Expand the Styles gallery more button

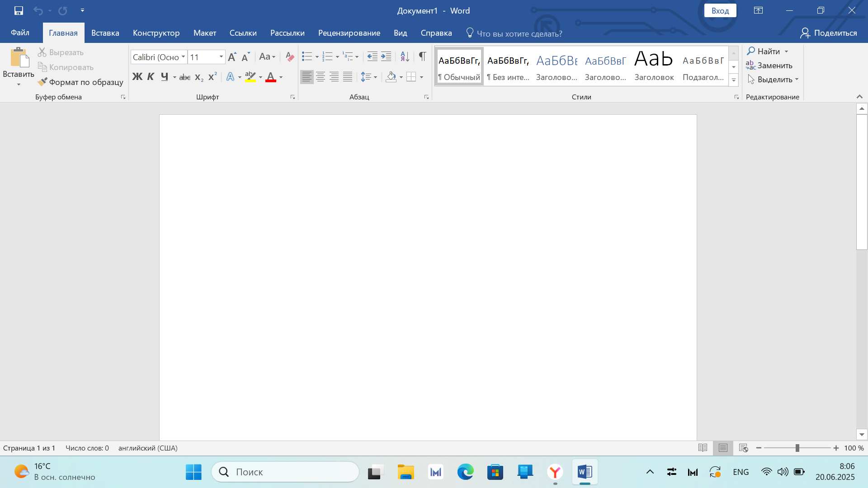(734, 80)
